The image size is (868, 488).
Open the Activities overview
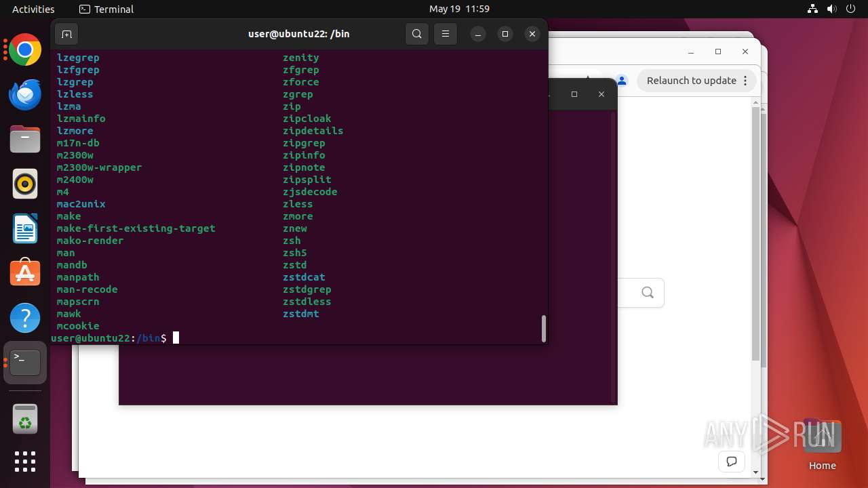(33, 9)
